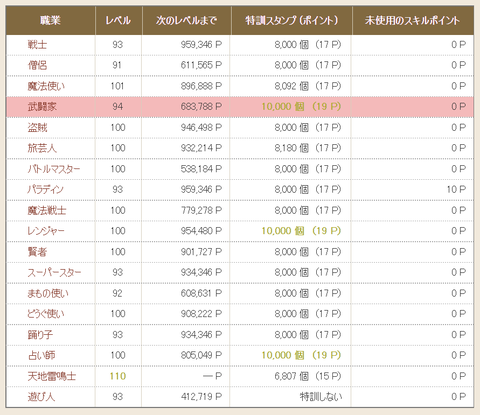Click the 946,498 P experience value

click(201, 127)
